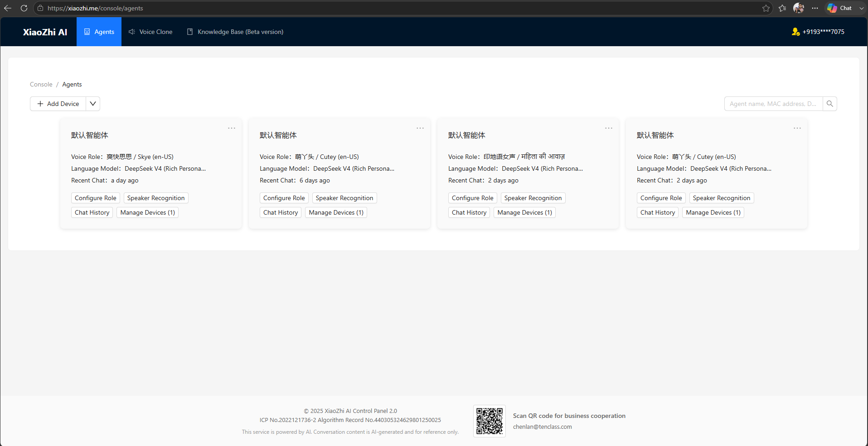The height and width of the screenshot is (446, 868).
Task: Open more options on first agent card (Skye)
Action: [x=232, y=128]
